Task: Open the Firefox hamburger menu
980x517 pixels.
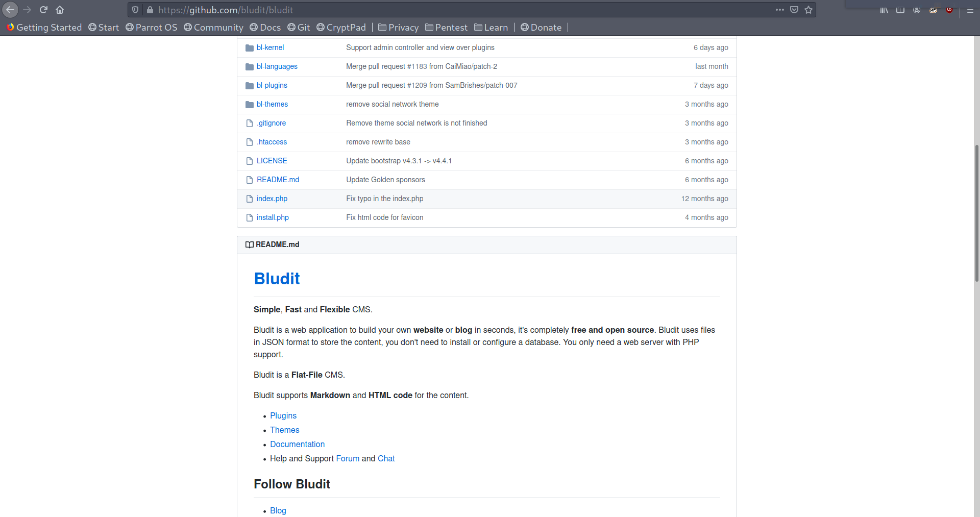Action: 970,10
